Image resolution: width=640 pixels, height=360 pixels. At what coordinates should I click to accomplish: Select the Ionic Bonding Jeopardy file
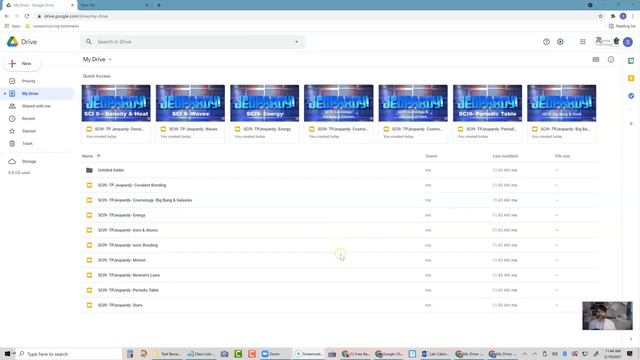(341, 245)
